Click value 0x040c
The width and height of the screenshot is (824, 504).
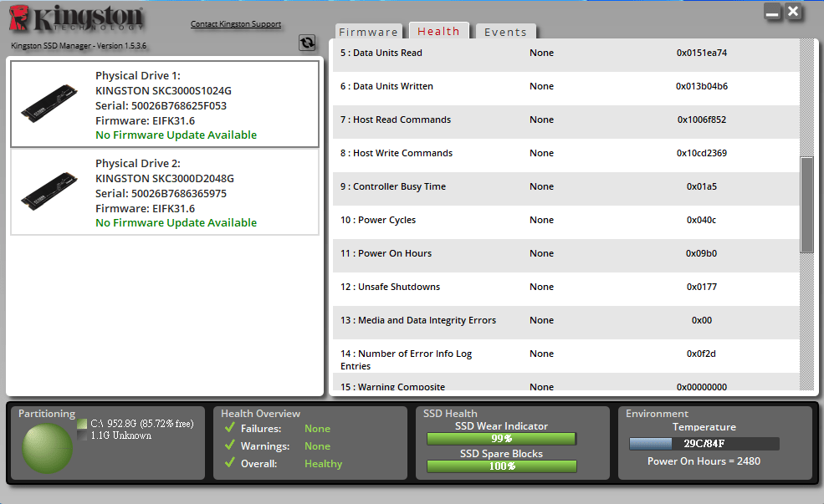[x=702, y=220]
